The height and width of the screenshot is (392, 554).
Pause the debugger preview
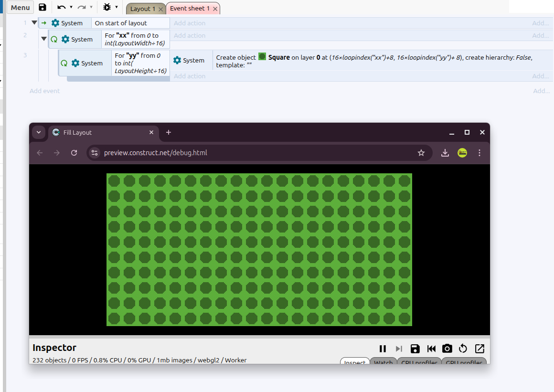click(x=383, y=349)
